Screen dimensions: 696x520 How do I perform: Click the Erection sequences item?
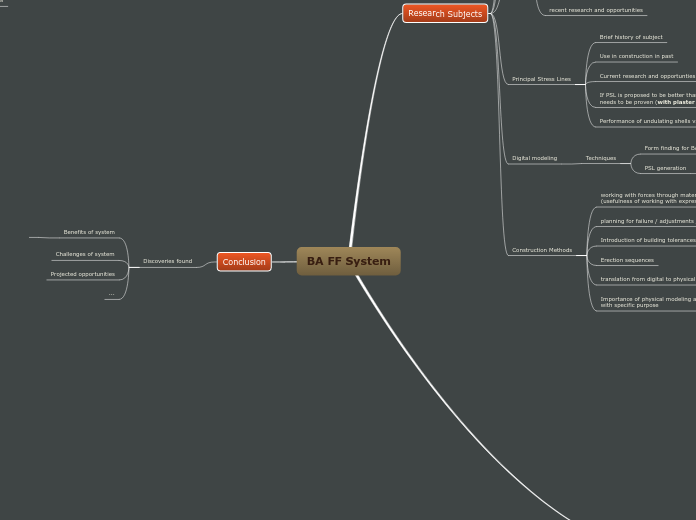point(627,260)
